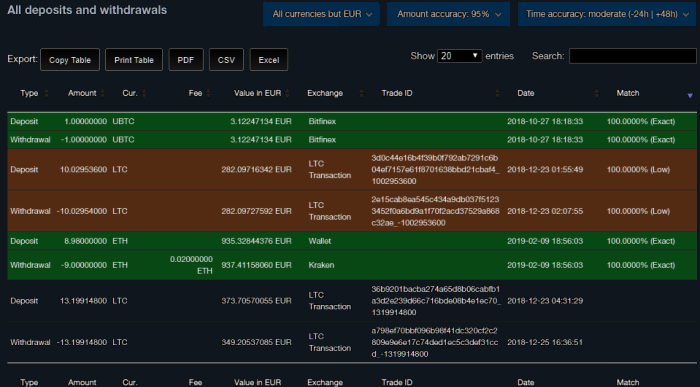
Task: Click the trade ID starting with 3d0c44e16b4f39
Action: pos(435,170)
